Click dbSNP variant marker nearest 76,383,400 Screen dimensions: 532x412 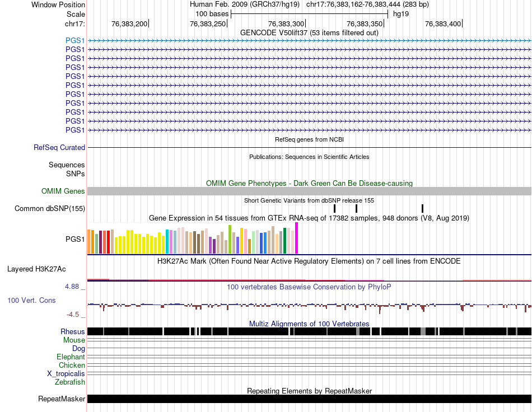pos(422,209)
